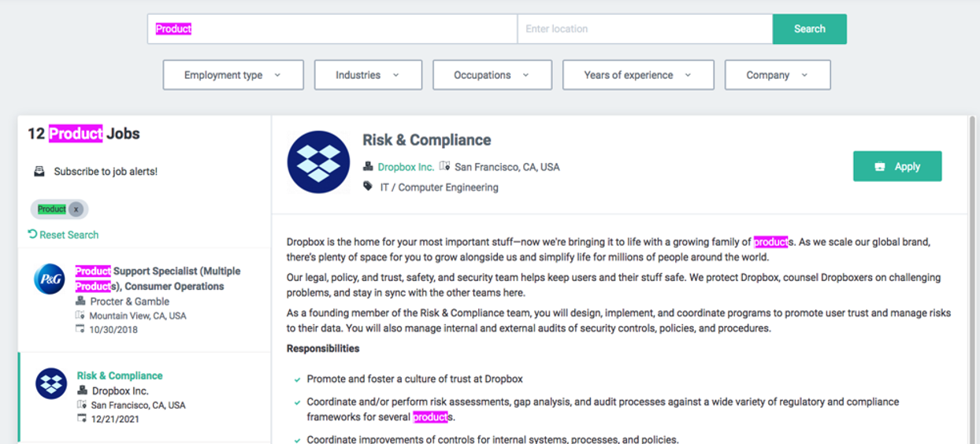Click the Dropbox Inc. company link in header
Viewport: 980px width, 444px height.
(406, 167)
